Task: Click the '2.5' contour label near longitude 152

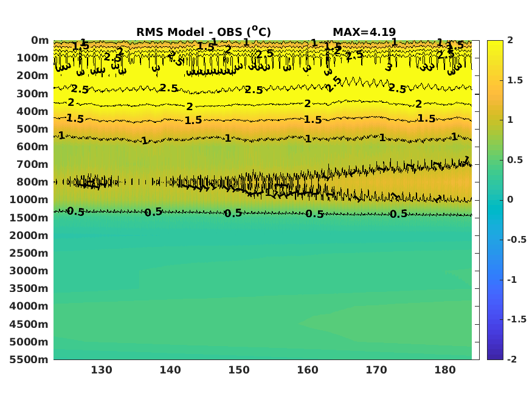Action: 254,90
